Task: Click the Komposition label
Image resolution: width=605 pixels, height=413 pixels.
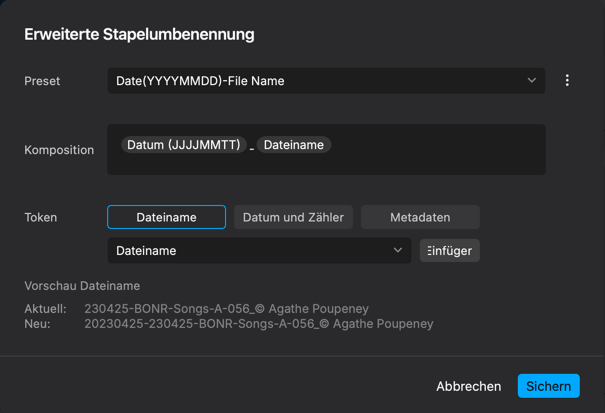Action: pyautogui.click(x=59, y=150)
